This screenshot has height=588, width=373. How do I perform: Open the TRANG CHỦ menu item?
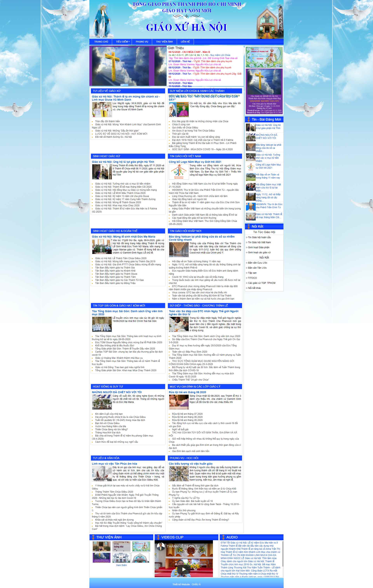(x=102, y=42)
